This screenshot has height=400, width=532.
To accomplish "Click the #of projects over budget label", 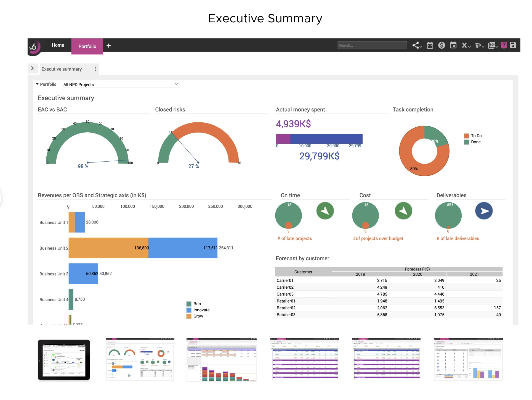I will pyautogui.click(x=378, y=238).
